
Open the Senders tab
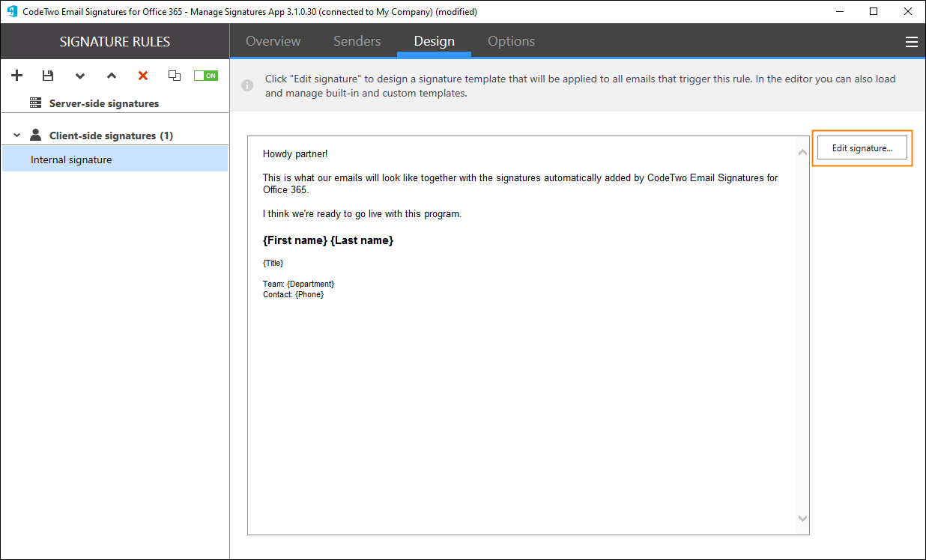coord(357,41)
